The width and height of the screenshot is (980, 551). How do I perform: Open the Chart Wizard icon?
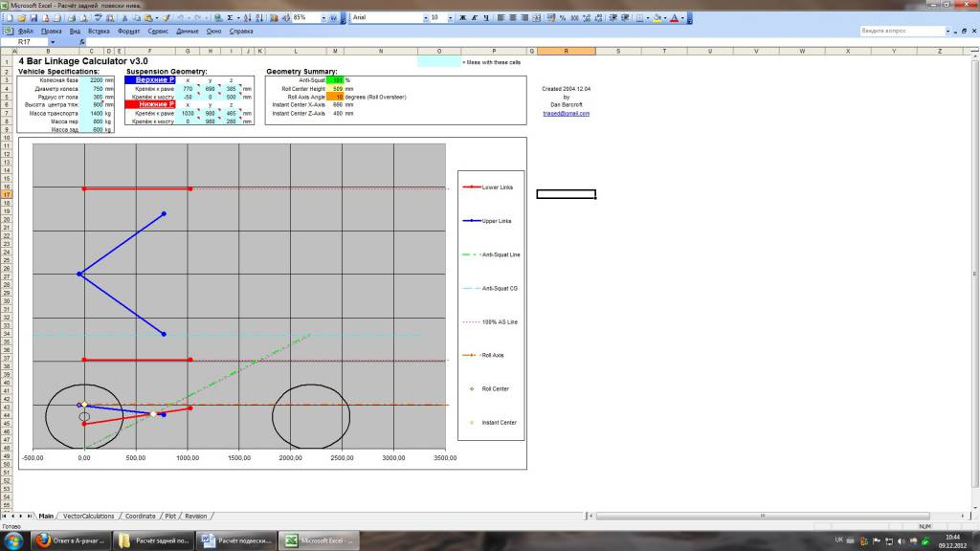[275, 18]
